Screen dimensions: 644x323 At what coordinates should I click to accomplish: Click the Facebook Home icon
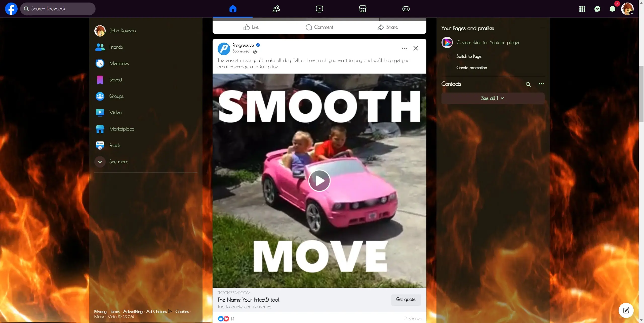[233, 9]
